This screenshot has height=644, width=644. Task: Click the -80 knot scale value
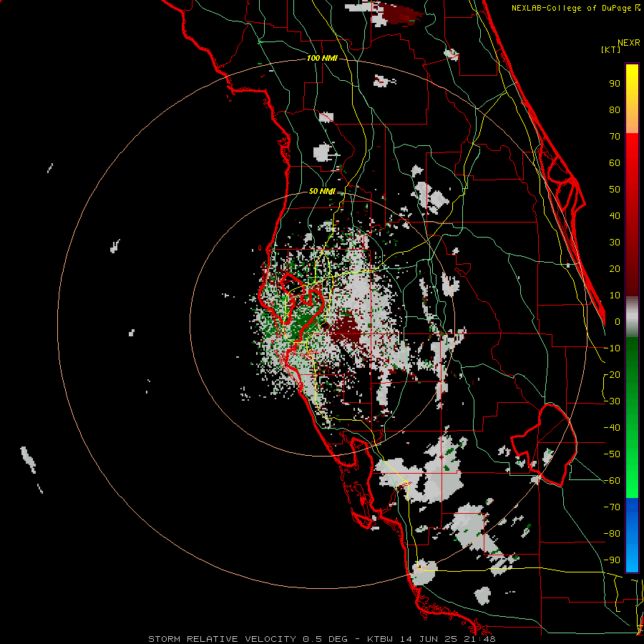[x=612, y=534]
